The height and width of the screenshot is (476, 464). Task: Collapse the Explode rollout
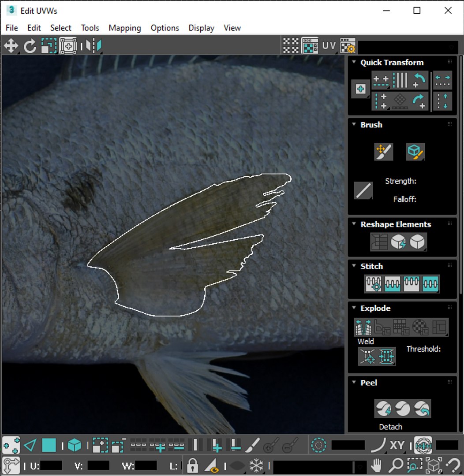click(354, 308)
